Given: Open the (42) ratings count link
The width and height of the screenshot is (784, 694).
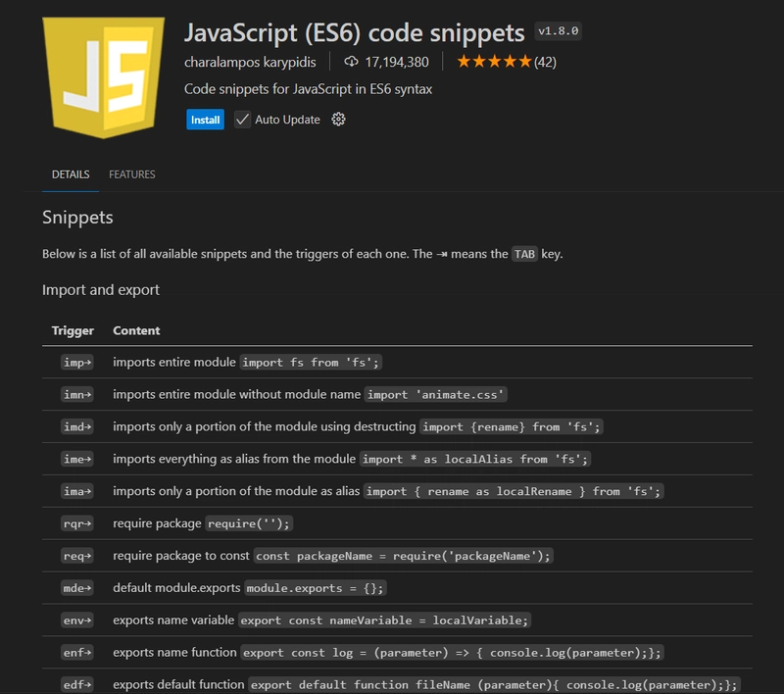Looking at the screenshot, I should pyautogui.click(x=545, y=62).
